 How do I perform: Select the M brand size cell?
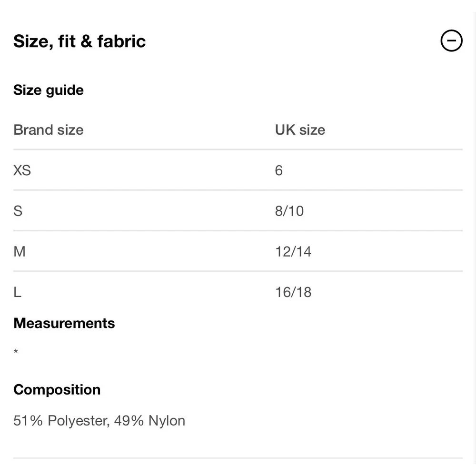[x=20, y=251]
